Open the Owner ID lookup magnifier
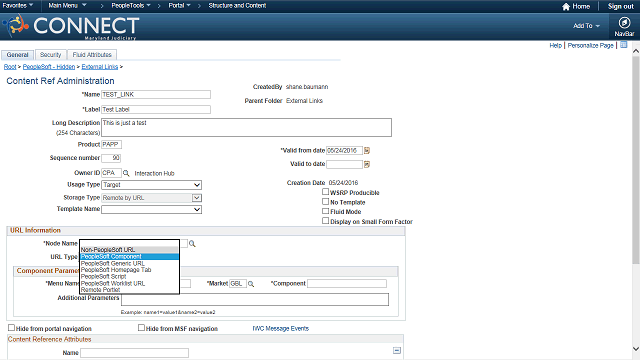The height and width of the screenshot is (360, 640). (x=126, y=173)
